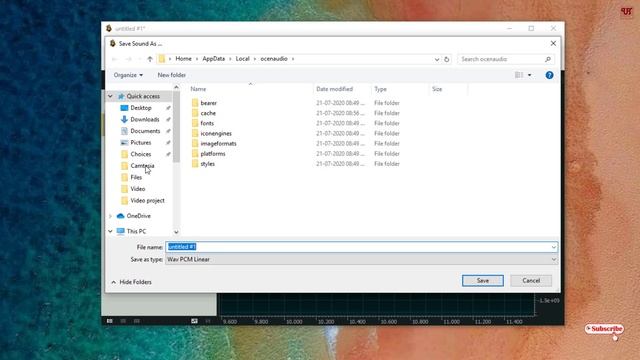Click ocenaudio in the address path

274,59
